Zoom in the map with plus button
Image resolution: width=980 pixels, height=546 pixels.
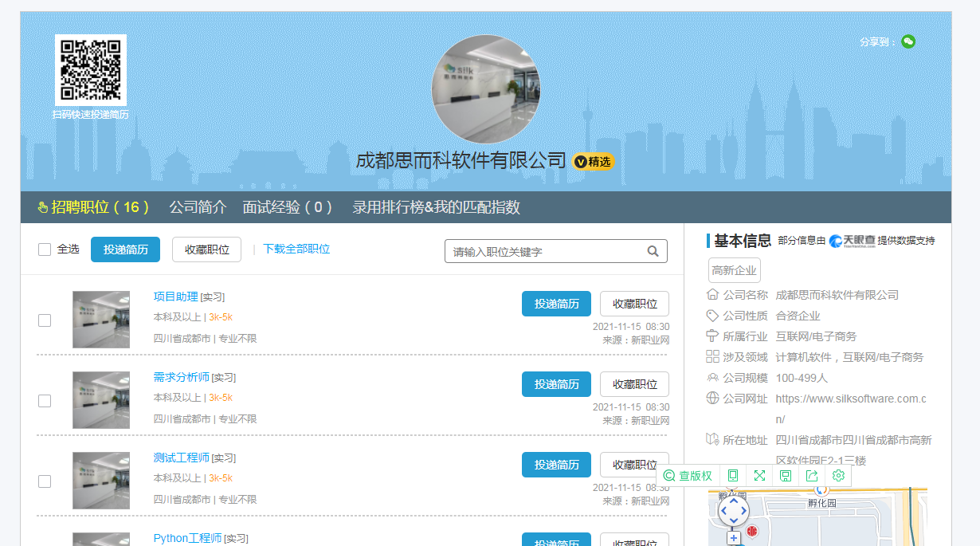click(x=734, y=538)
